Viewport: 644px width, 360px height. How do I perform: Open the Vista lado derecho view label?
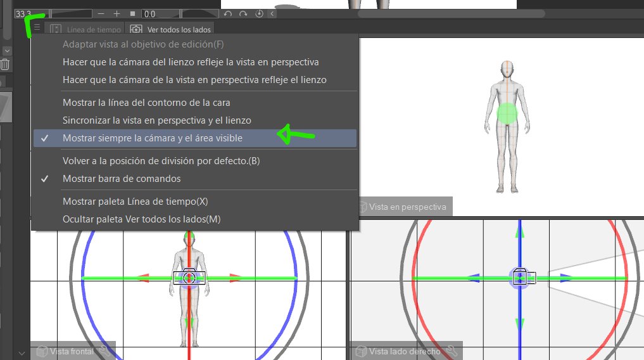(405, 351)
